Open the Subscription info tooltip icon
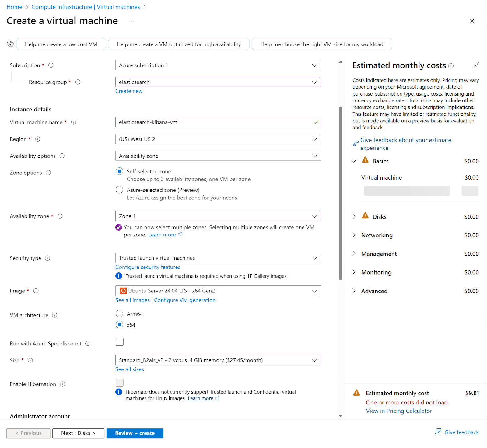 click(51, 65)
